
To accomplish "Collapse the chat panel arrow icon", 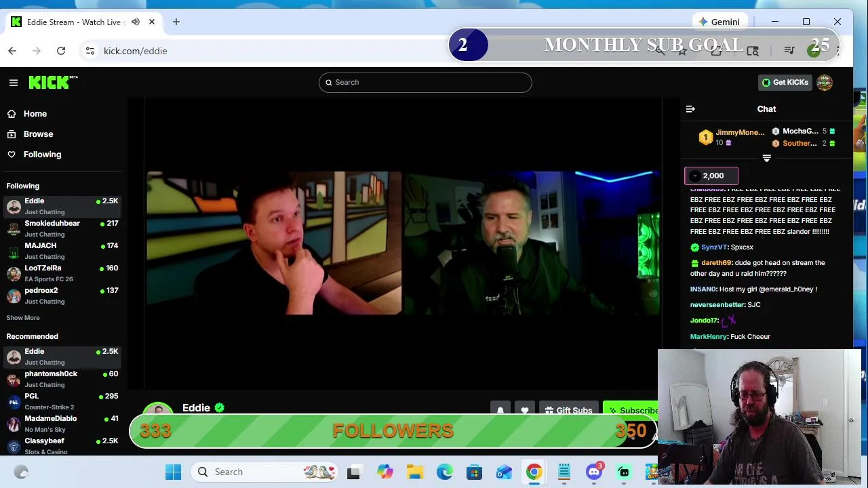I will [x=690, y=109].
